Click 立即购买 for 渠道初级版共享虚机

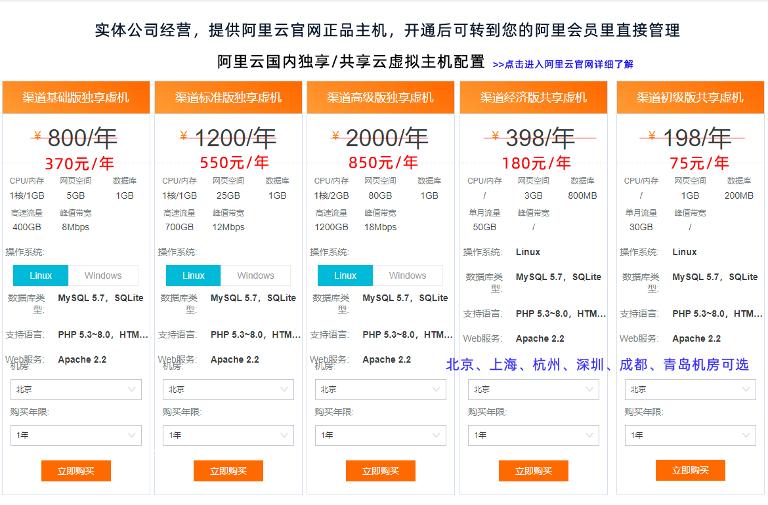click(x=690, y=471)
